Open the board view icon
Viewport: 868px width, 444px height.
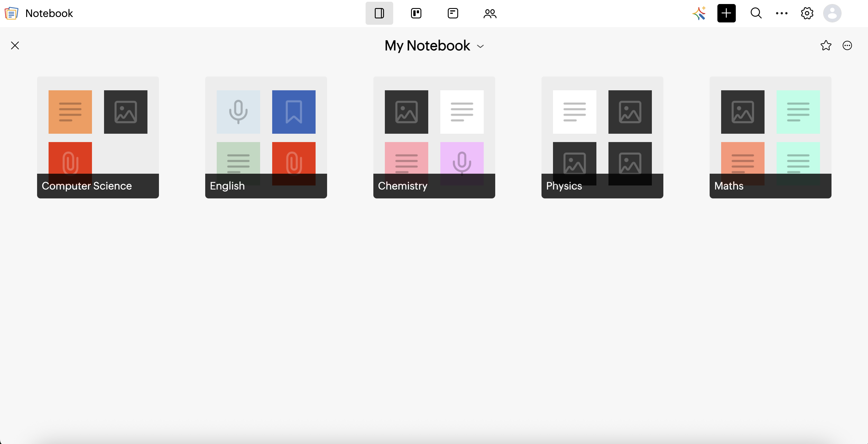416,13
